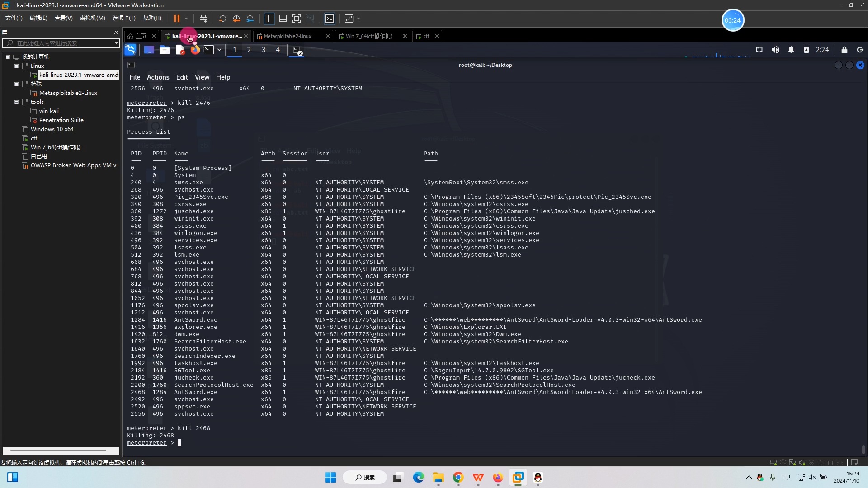868x488 pixels.
Task: Open the Kali volume control icon
Action: coord(775,50)
